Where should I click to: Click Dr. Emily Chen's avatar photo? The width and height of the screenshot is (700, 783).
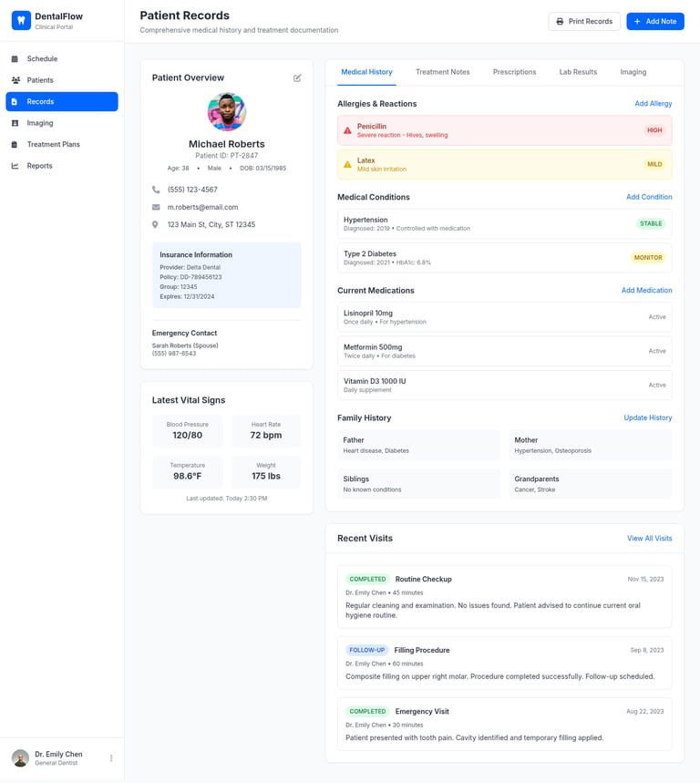point(20,758)
